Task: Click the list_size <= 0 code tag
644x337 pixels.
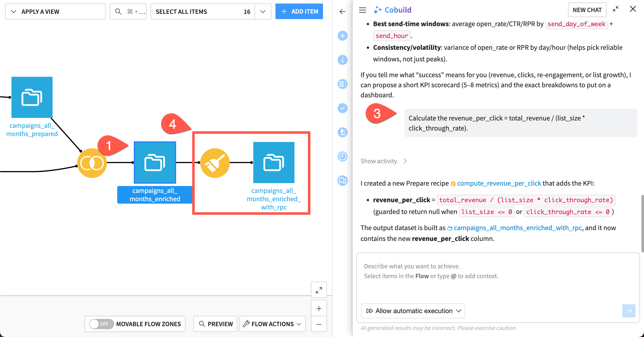Action: click(487, 212)
